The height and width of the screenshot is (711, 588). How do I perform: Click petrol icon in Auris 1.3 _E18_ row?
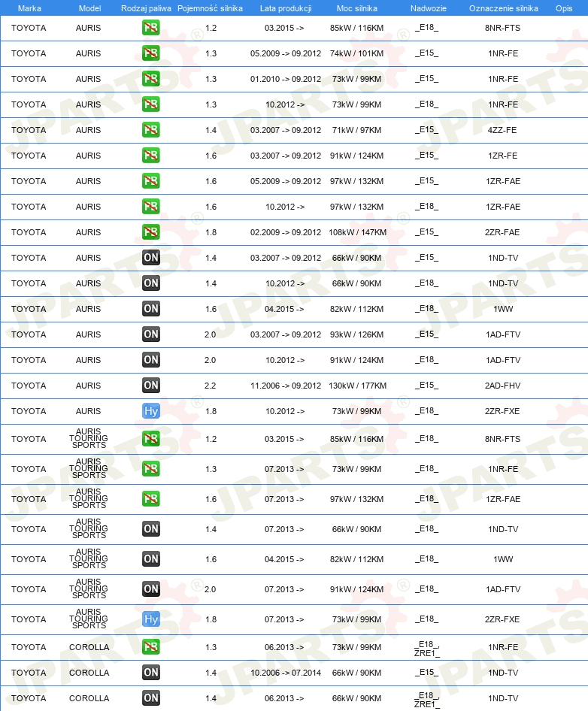coord(150,104)
